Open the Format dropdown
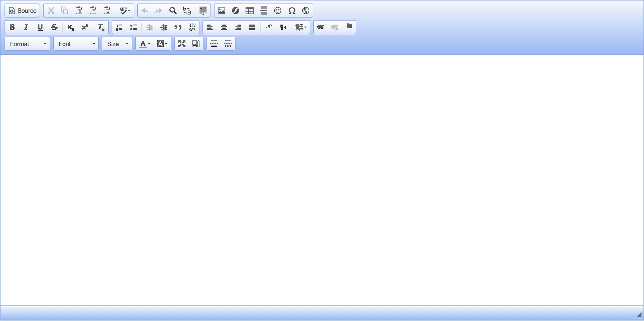The image size is (644, 321). (27, 44)
